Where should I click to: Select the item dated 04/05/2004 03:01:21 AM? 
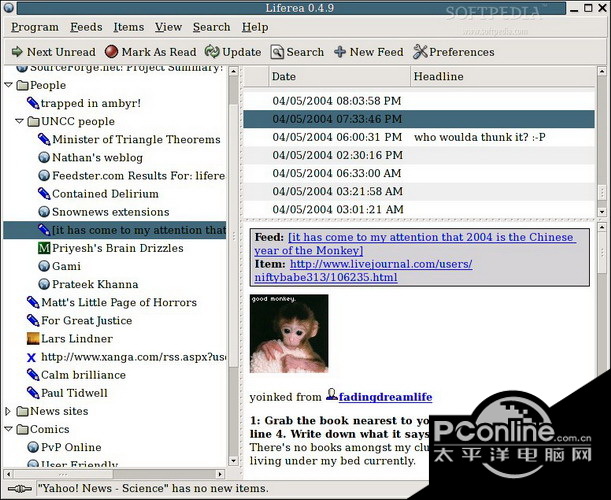click(419, 209)
